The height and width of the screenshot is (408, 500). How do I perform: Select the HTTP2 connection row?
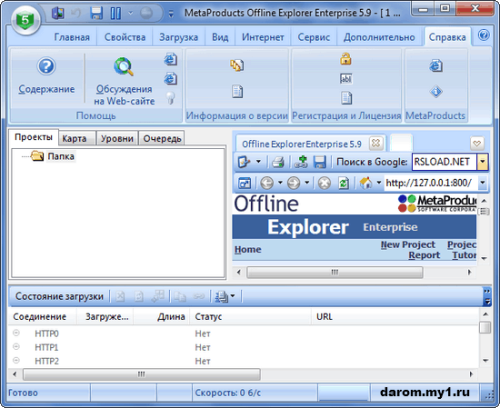243,361
